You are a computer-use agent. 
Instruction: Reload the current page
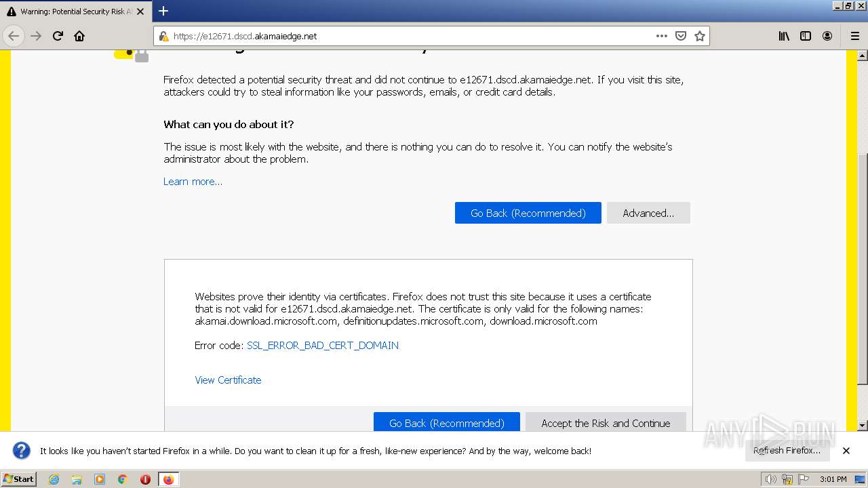click(58, 36)
